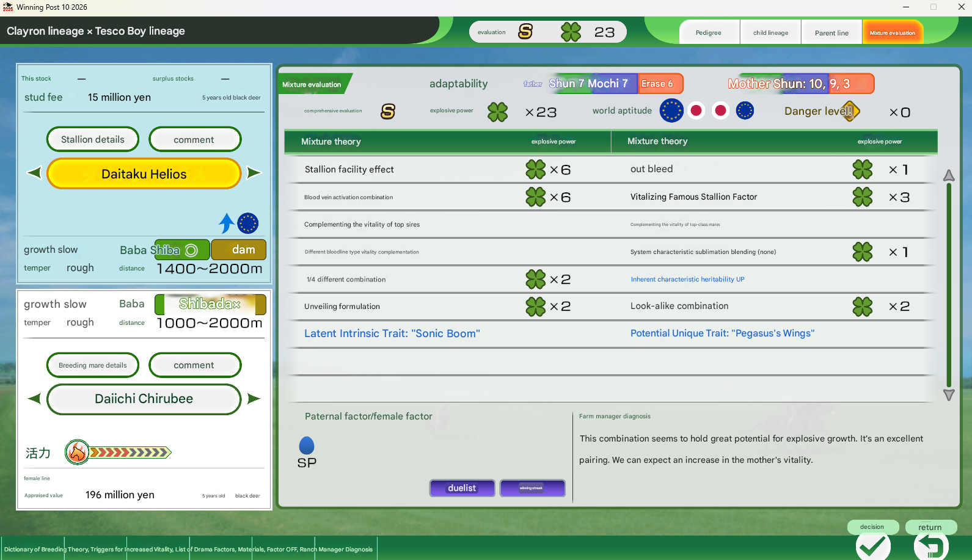Click the winning streak trait badge
972x560 pixels.
[532, 488]
